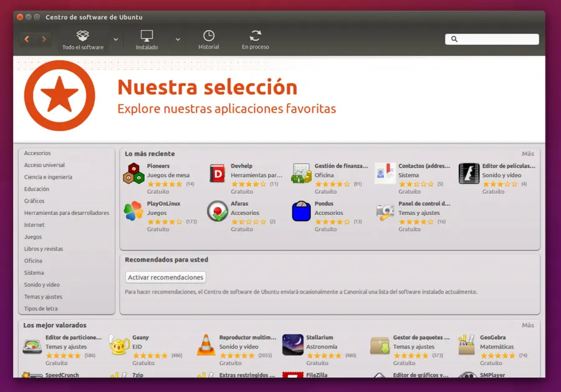561x392 pixels.
Task: Open the Geany teapot icon
Action: [x=119, y=345]
